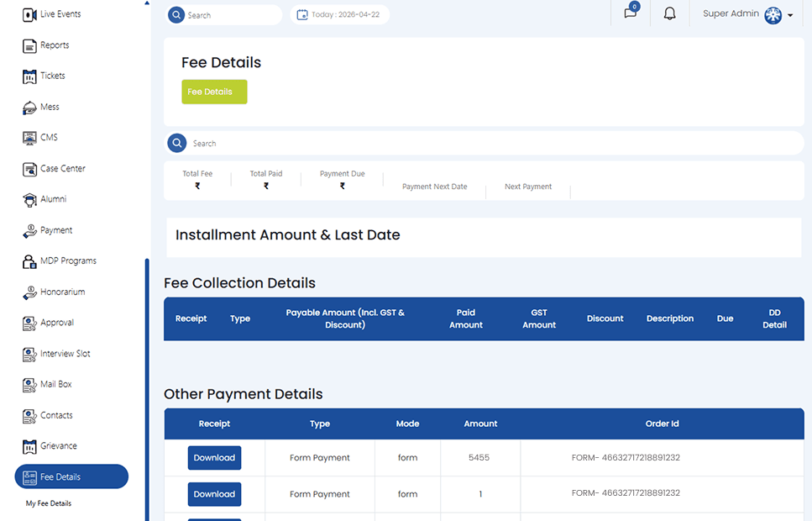The image size is (812, 521).
Task: Click the Amount header in Other Payment Details
Action: click(480, 424)
